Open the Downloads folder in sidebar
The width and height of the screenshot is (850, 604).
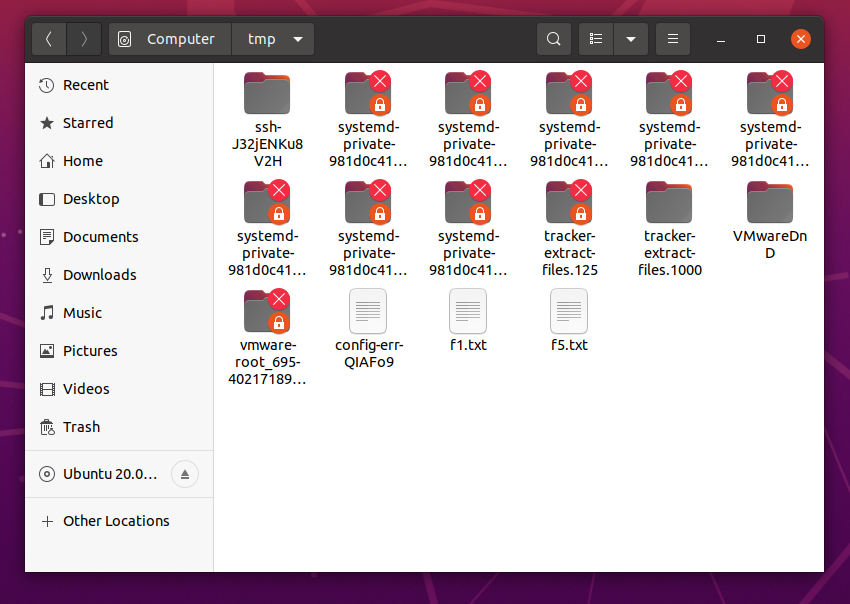coord(99,275)
